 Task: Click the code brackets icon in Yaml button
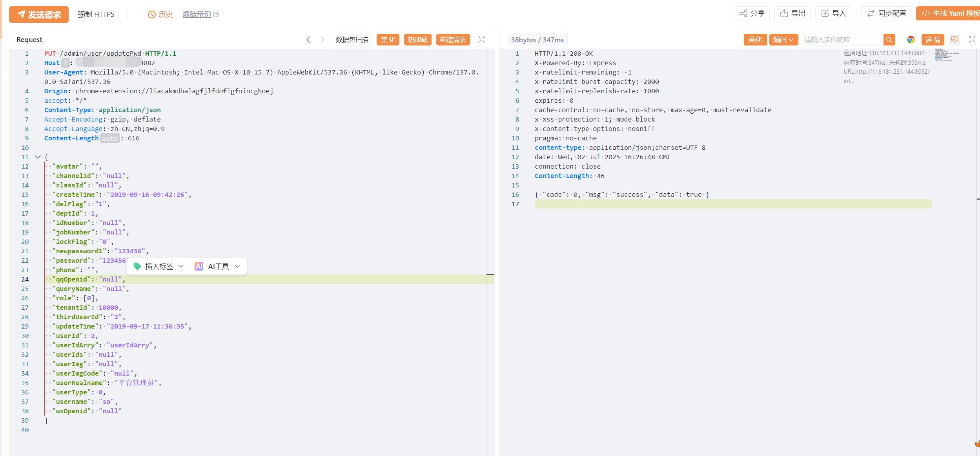pos(926,13)
